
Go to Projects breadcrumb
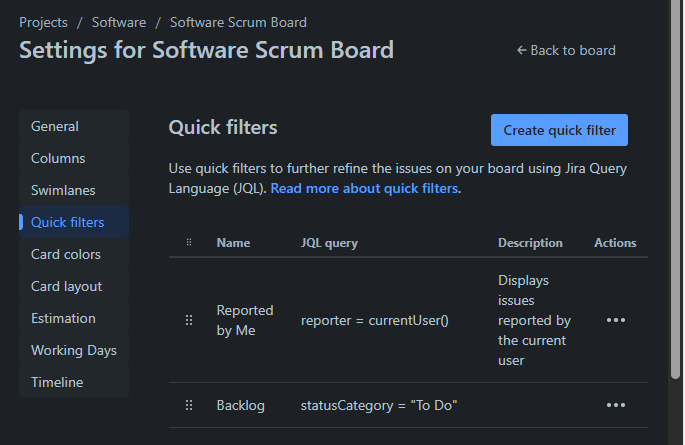[x=43, y=22]
